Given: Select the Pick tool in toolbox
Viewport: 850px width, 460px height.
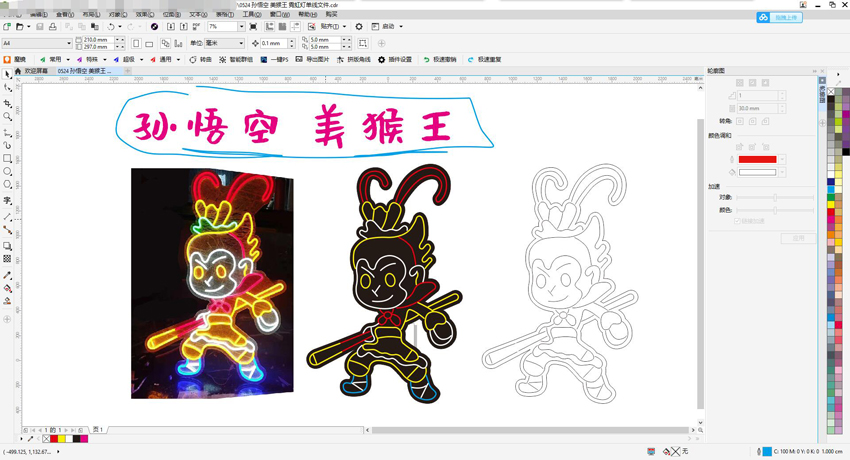Looking at the screenshot, I should coord(7,74).
